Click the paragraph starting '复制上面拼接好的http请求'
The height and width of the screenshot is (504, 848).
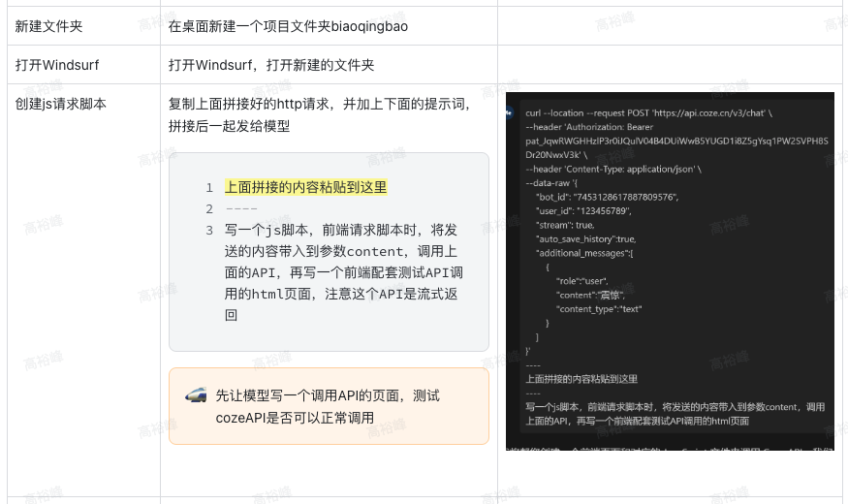[320, 114]
